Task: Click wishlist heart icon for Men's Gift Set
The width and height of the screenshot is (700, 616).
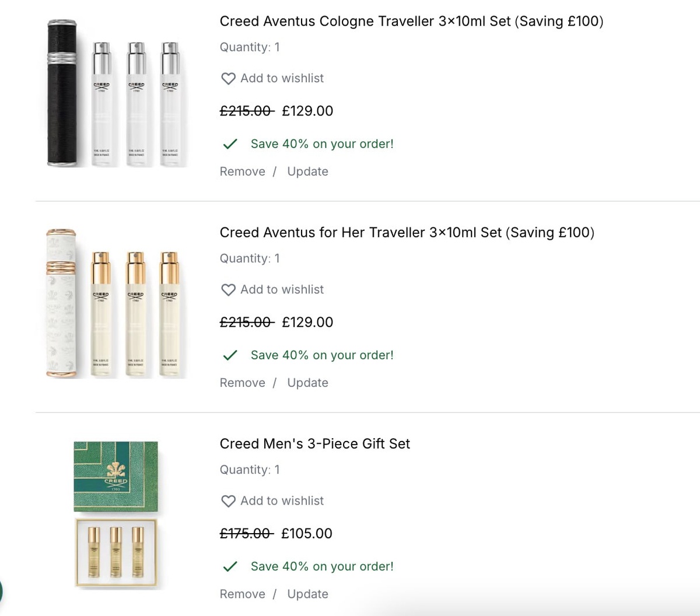Action: 228,501
